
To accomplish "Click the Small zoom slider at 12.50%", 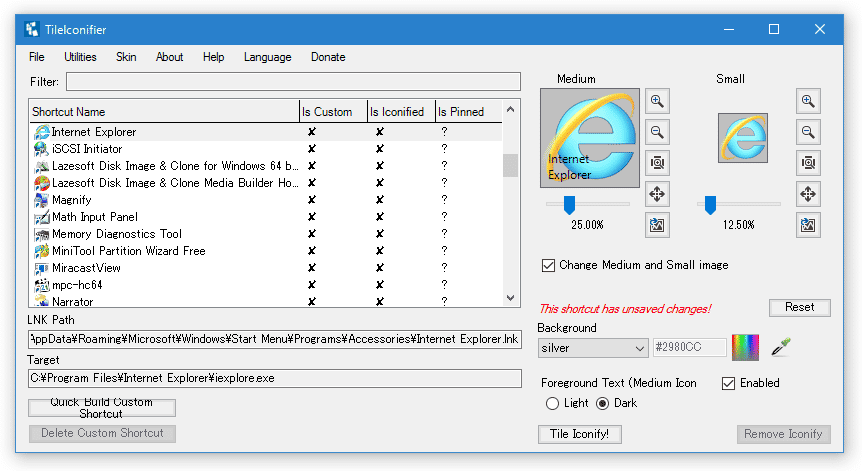I will click(710, 205).
